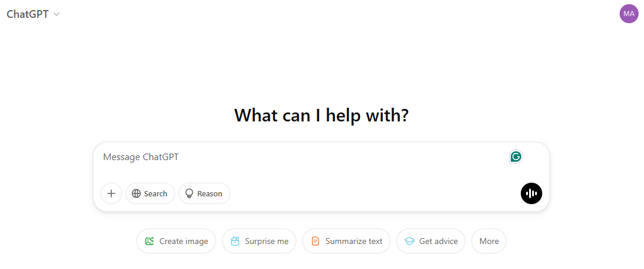
Task: Click the Grammarly icon in the message box
Action: [x=515, y=157]
